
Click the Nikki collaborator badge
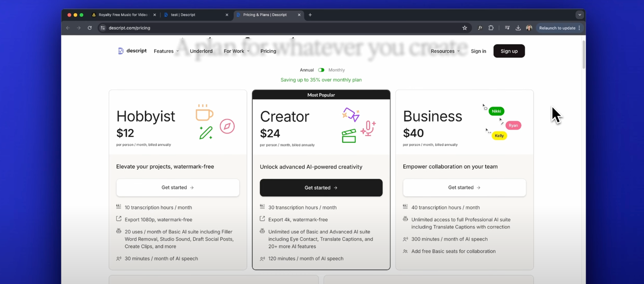496,111
